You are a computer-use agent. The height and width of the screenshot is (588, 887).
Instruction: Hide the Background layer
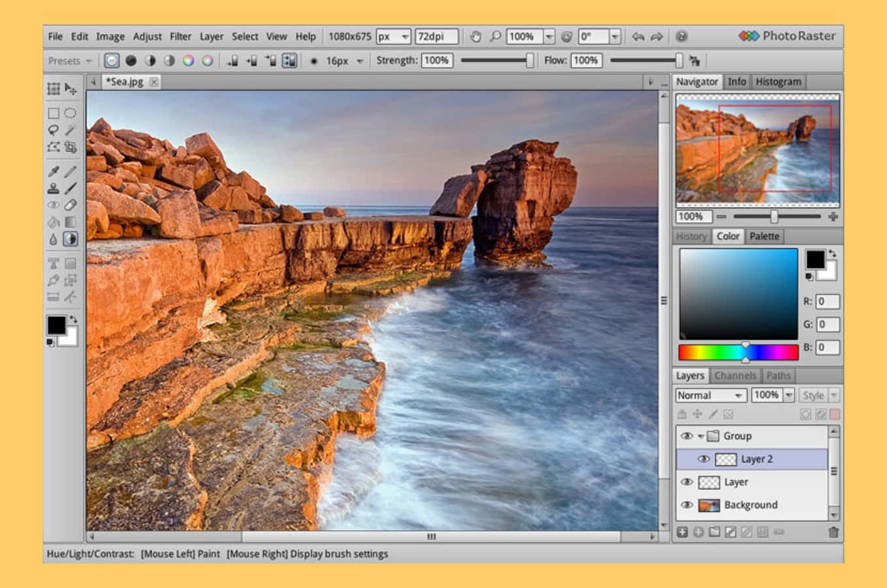(686, 505)
